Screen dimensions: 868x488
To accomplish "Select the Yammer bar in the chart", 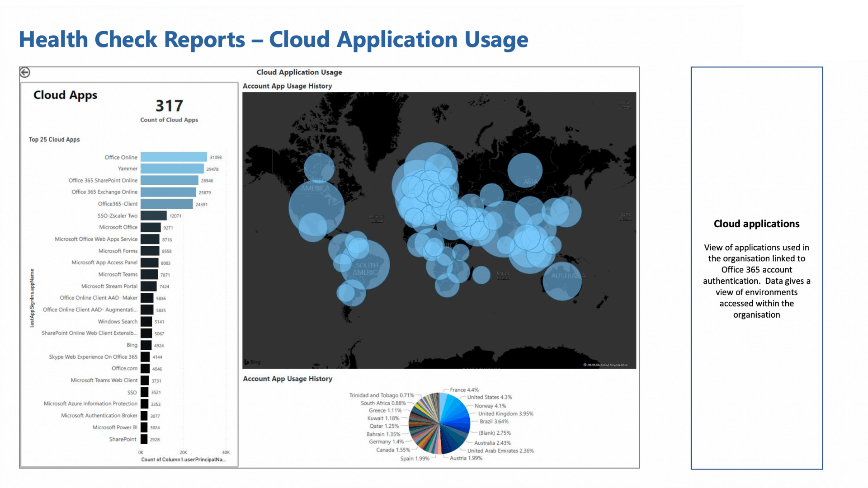I will point(172,169).
